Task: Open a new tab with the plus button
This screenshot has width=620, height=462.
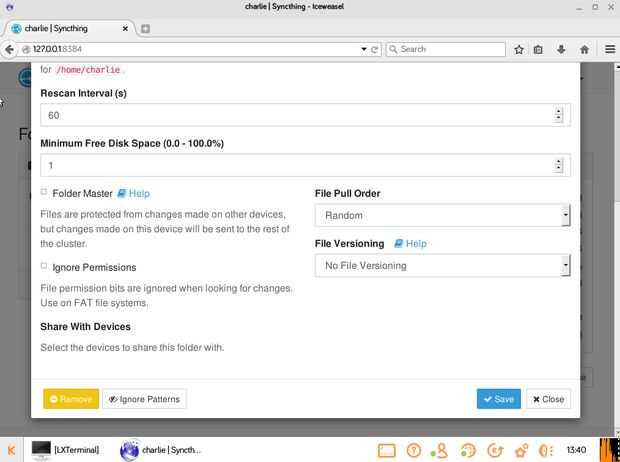Action: click(x=146, y=28)
